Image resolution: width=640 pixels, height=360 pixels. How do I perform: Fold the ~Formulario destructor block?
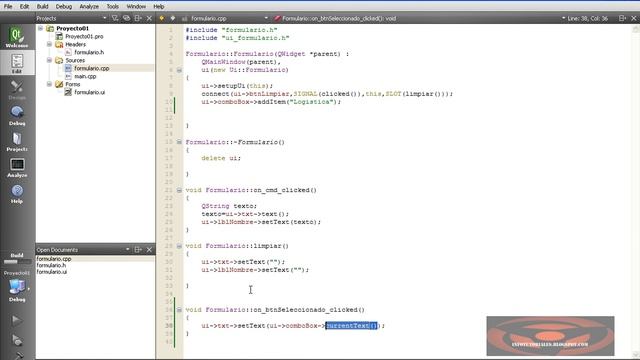pyautogui.click(x=179, y=142)
